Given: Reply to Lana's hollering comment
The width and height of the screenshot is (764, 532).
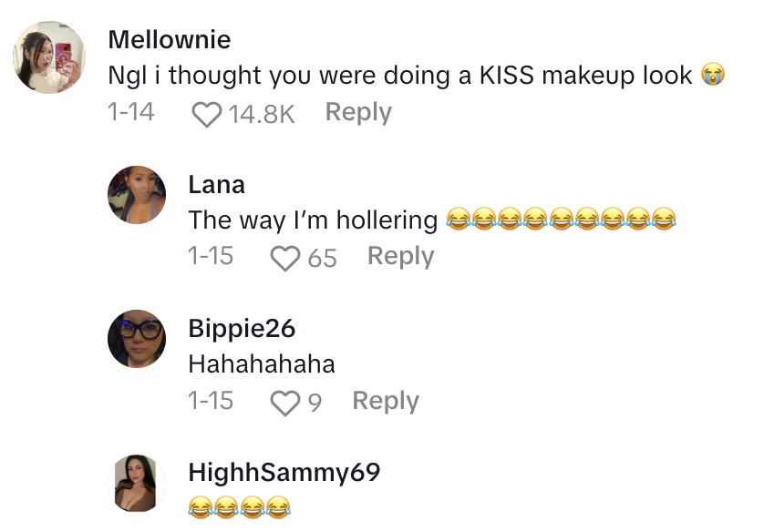Looking at the screenshot, I should pyautogui.click(x=400, y=257).
